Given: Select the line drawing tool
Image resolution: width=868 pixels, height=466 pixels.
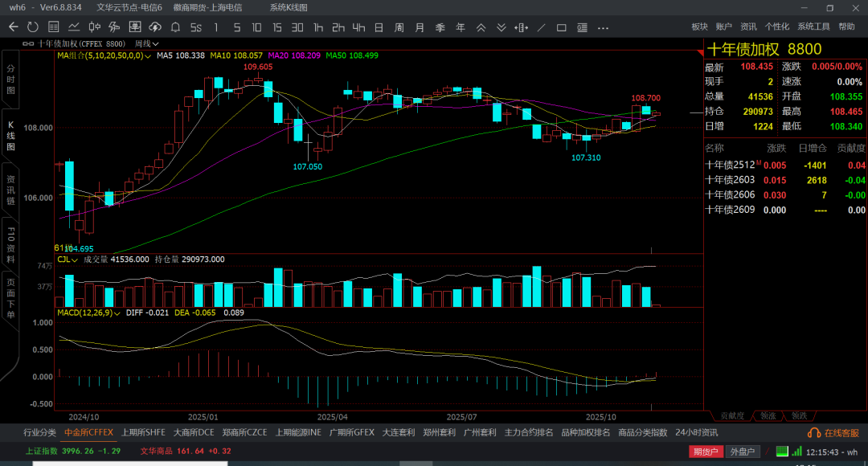Looking at the screenshot, I should point(542,27).
